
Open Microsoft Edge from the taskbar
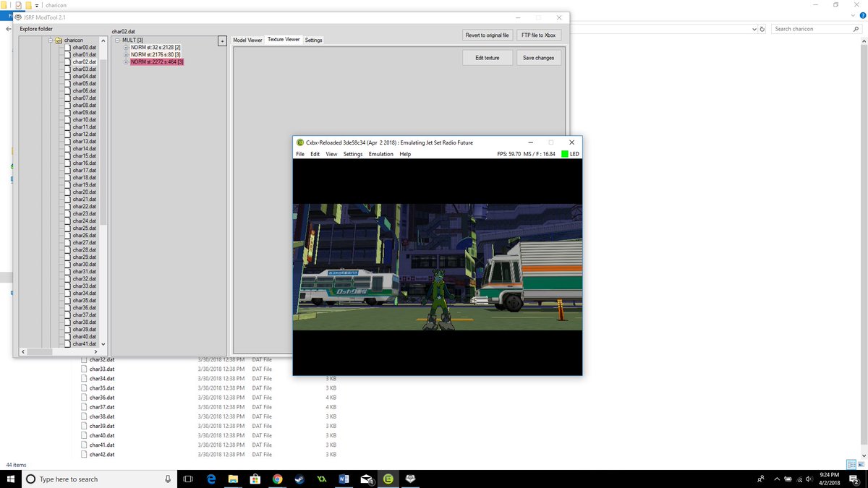coord(211,479)
